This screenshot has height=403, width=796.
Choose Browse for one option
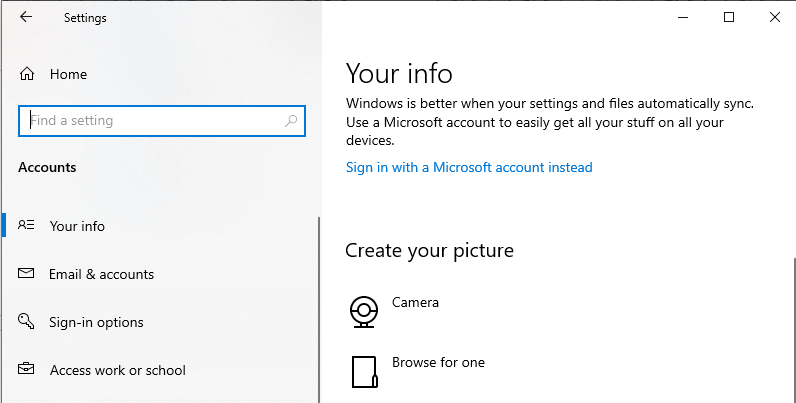(x=438, y=362)
